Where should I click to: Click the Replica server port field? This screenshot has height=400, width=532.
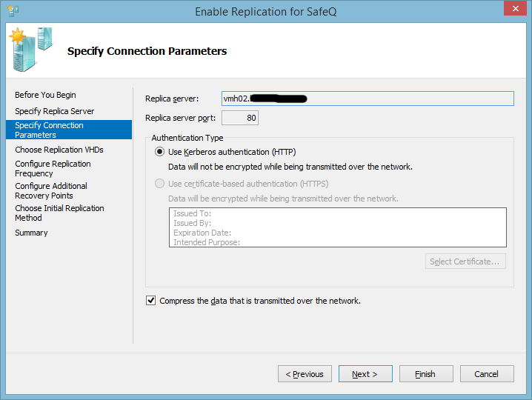point(240,118)
